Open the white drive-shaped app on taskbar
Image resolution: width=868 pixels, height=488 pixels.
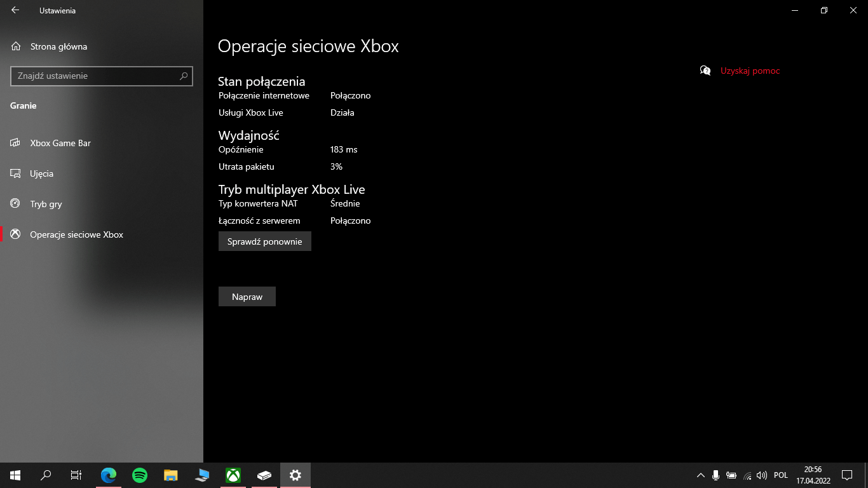pos(264,475)
